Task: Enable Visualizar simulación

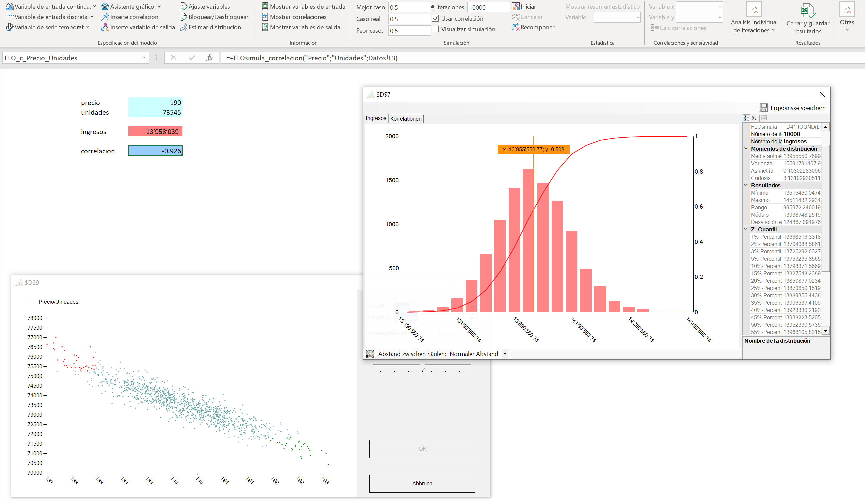Action: [x=435, y=29]
